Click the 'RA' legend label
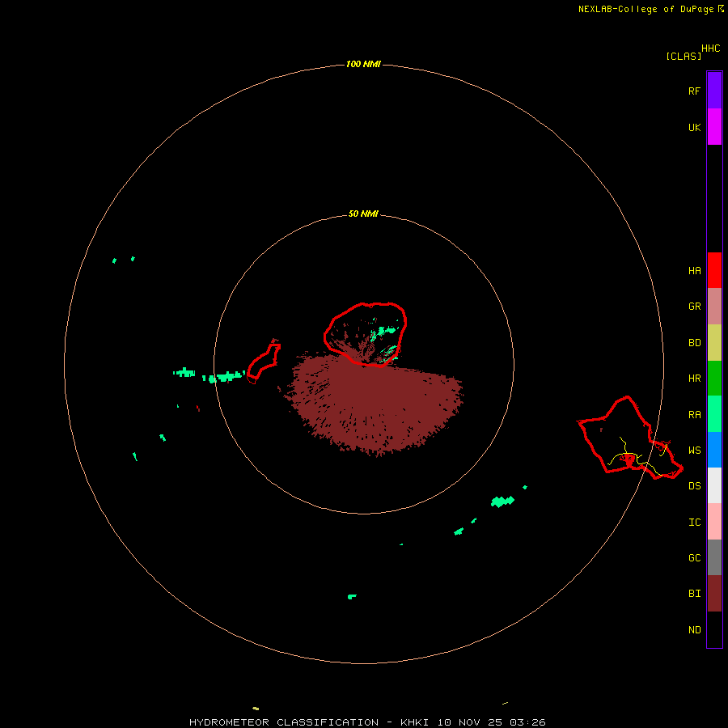 pyautogui.click(x=694, y=415)
